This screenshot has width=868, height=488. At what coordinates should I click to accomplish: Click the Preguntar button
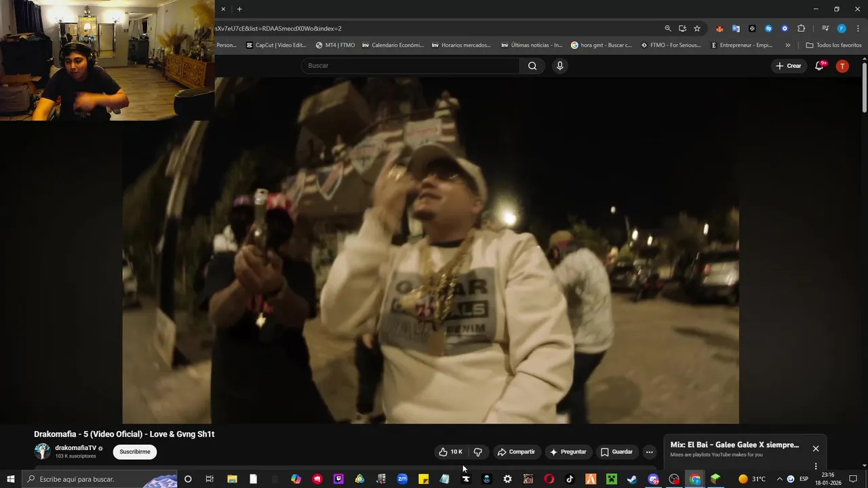tap(568, 452)
